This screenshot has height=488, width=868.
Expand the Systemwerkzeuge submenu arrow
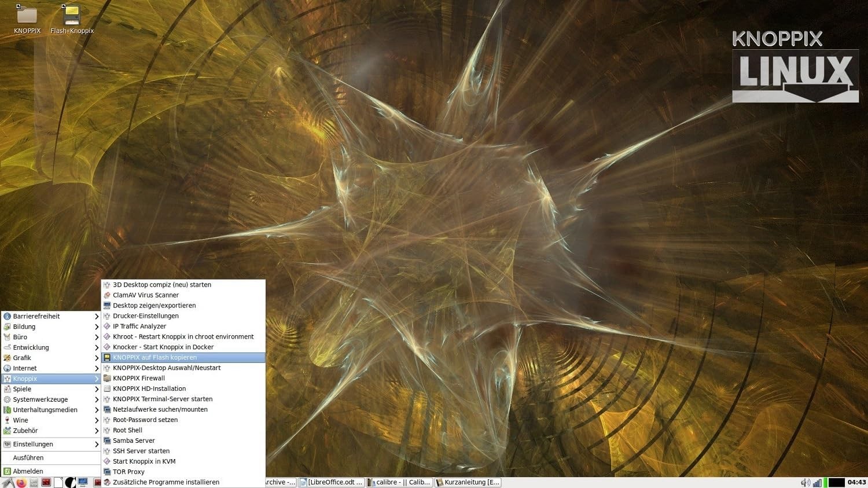pyautogui.click(x=97, y=400)
